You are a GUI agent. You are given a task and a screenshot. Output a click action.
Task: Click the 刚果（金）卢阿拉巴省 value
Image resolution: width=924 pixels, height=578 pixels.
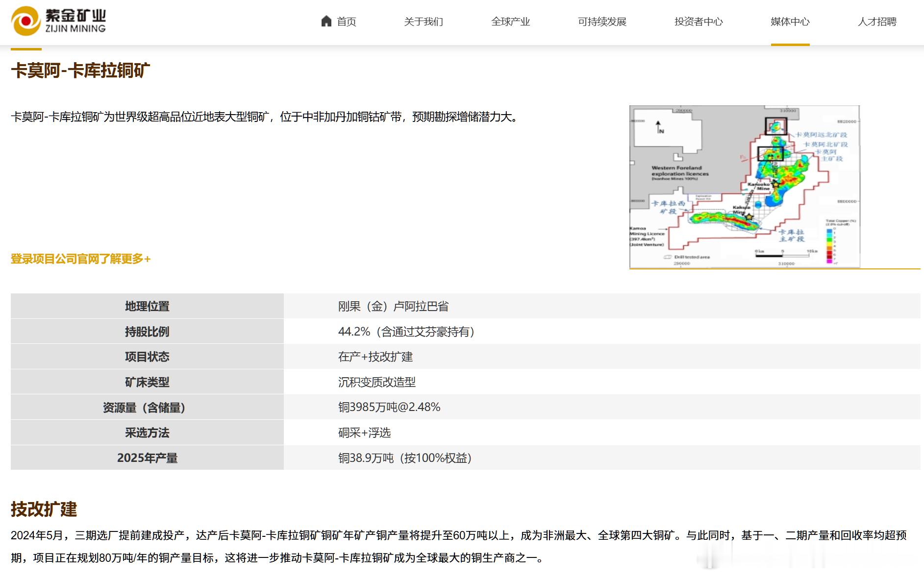(393, 306)
